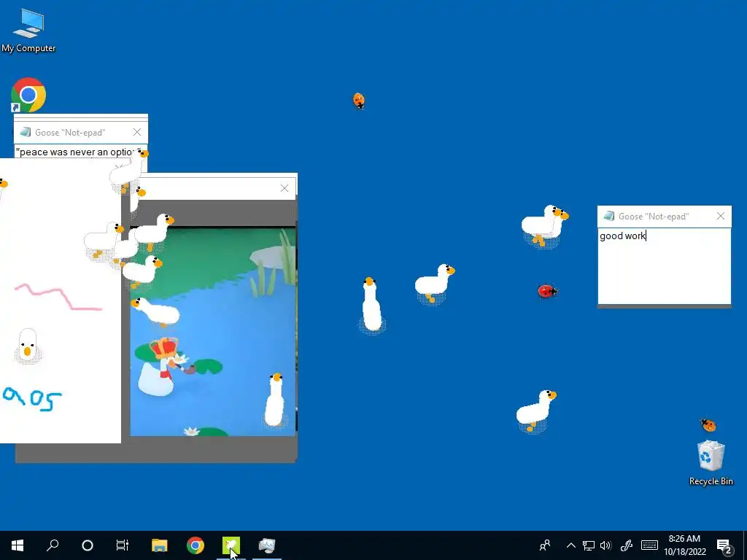Open the Cortana circle icon

click(x=88, y=545)
